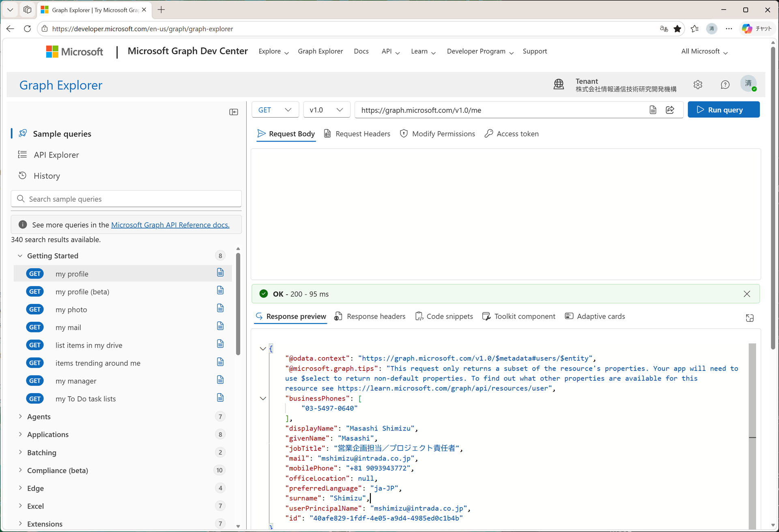Switch to the Modify Permissions tab
The height and width of the screenshot is (532, 779).
pos(437,134)
